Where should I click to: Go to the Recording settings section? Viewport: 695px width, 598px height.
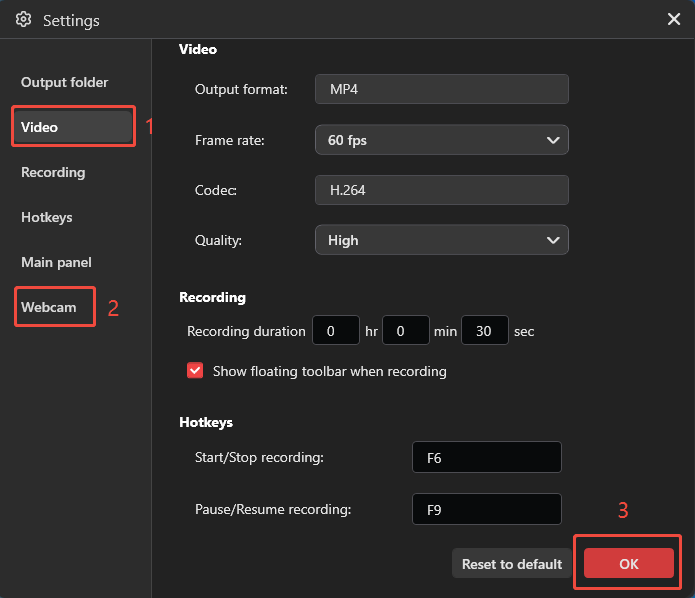click(x=53, y=172)
